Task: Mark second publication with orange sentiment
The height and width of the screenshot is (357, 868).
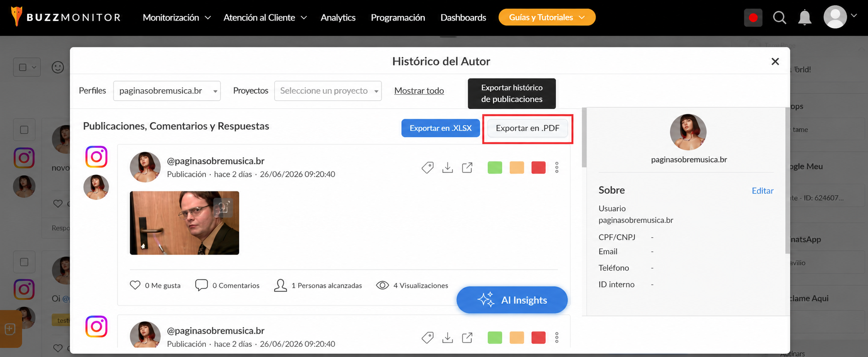Action: [x=517, y=337]
